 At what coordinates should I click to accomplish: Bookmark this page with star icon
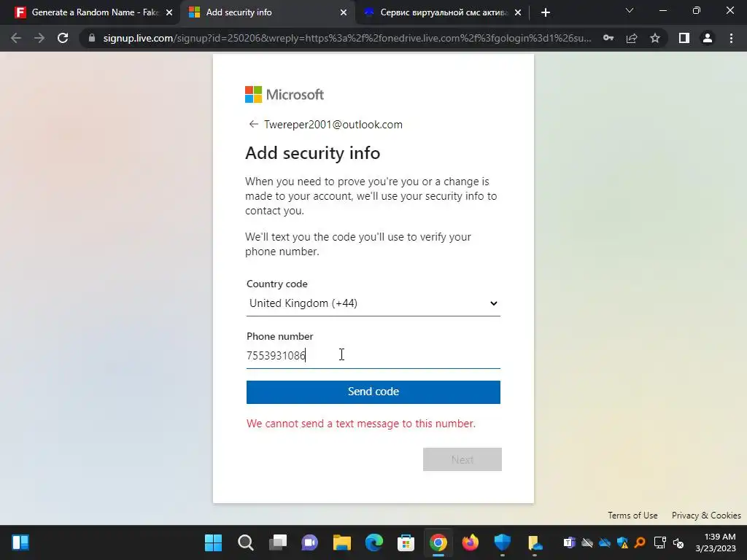[x=655, y=38]
